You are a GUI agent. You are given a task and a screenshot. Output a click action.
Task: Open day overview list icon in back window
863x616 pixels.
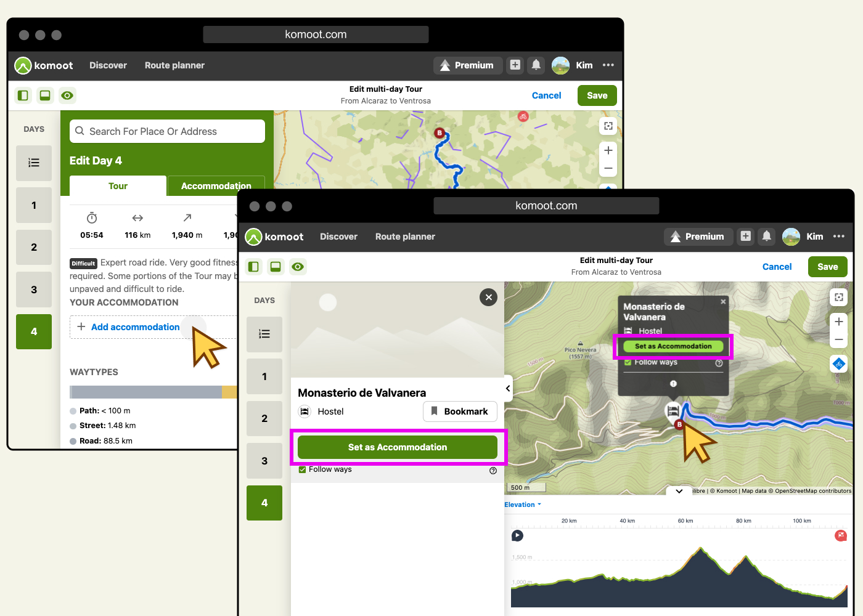tap(34, 163)
